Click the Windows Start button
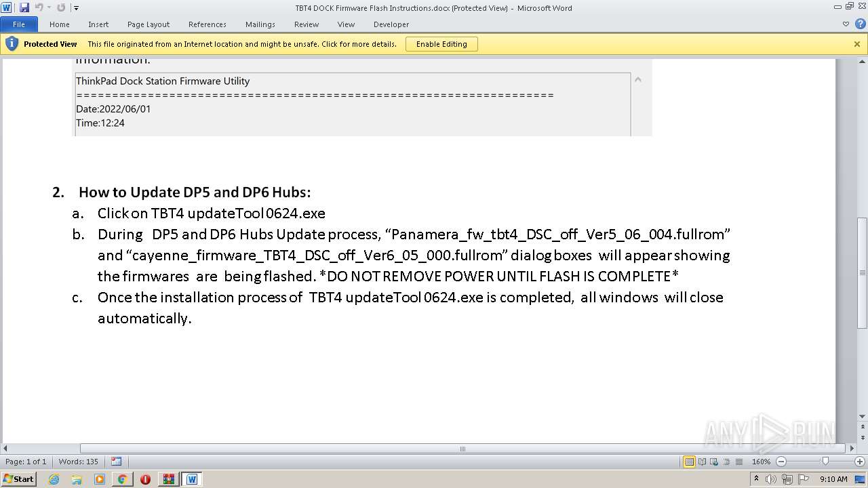Image resolution: width=868 pixels, height=488 pixels. (x=18, y=479)
